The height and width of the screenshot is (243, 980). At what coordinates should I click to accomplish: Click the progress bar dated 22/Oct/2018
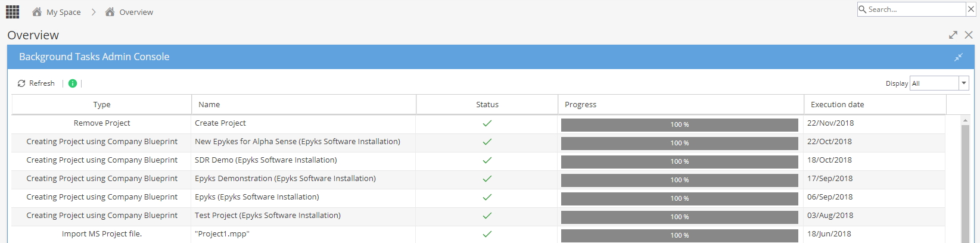(680, 143)
